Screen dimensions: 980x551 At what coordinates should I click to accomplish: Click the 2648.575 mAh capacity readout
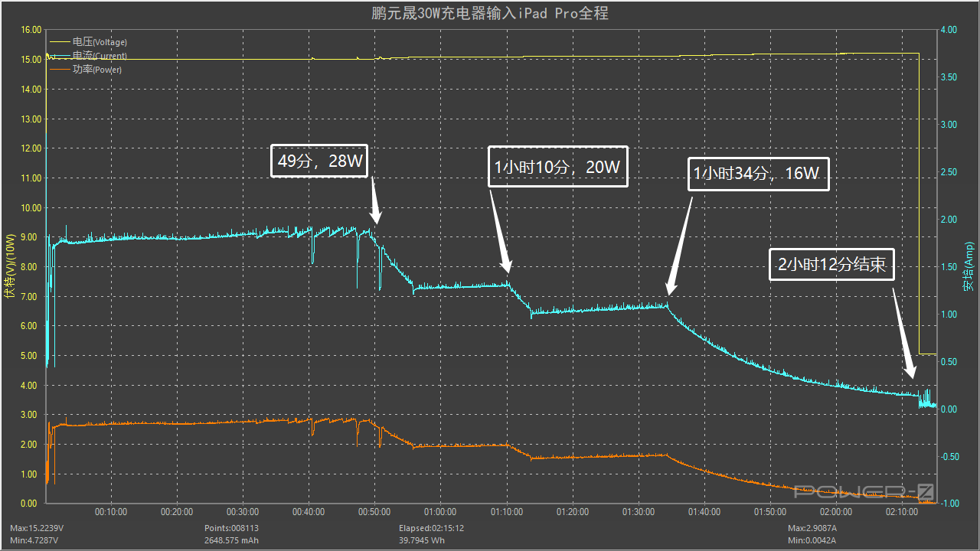click(x=231, y=540)
